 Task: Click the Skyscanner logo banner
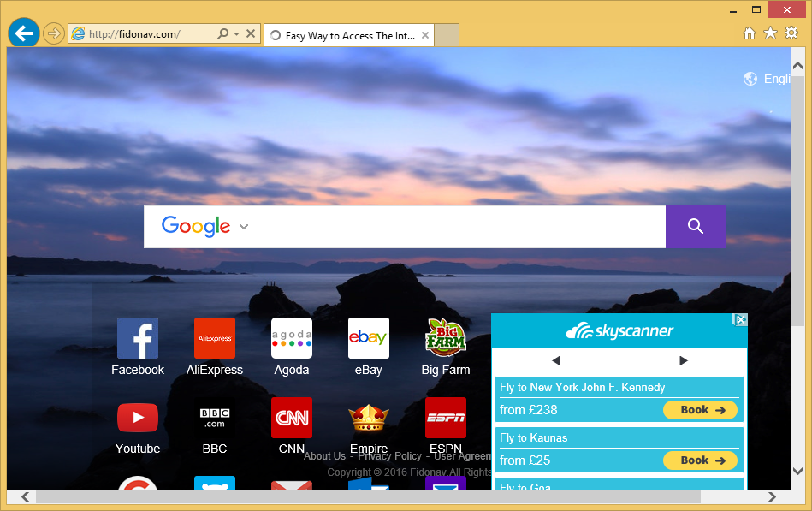tap(619, 330)
